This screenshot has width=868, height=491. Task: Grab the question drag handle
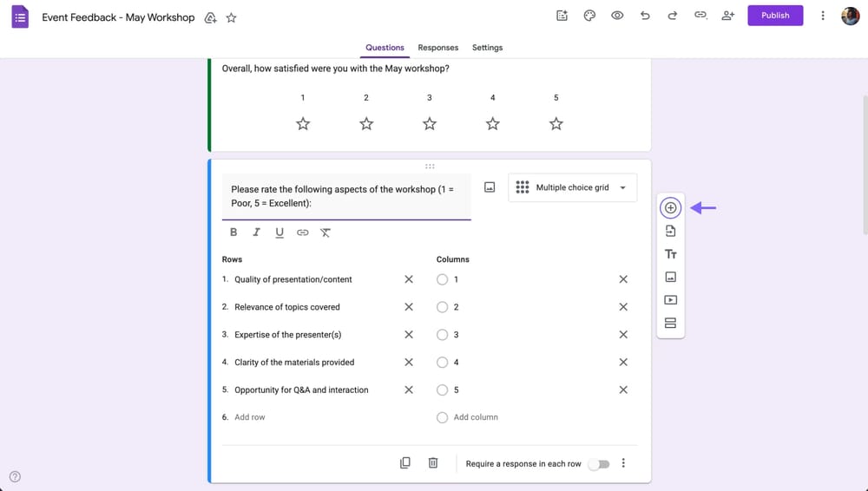pyautogui.click(x=430, y=166)
